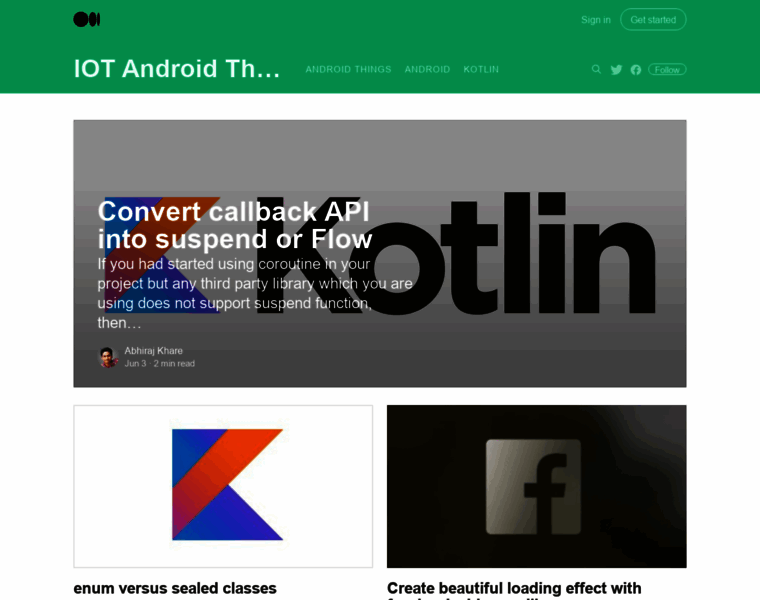760x600 pixels.
Task: Open article Convert callback API into suspend or Flow
Action: pos(235,225)
